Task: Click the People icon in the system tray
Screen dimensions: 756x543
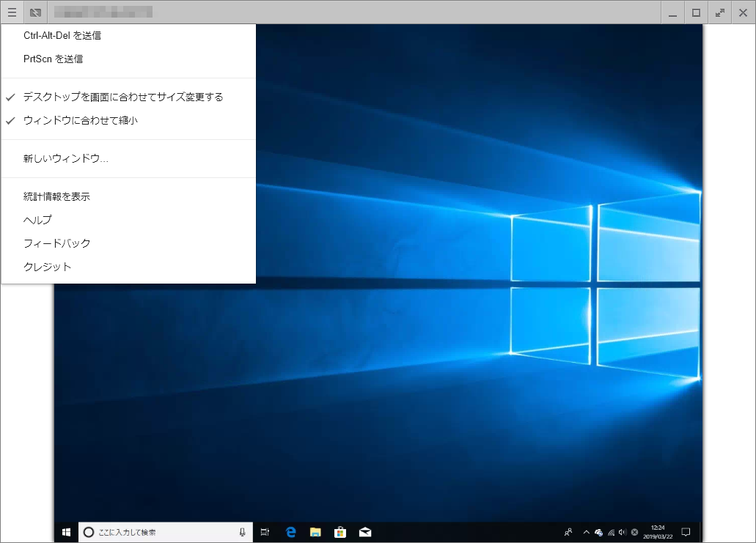Action: point(568,532)
